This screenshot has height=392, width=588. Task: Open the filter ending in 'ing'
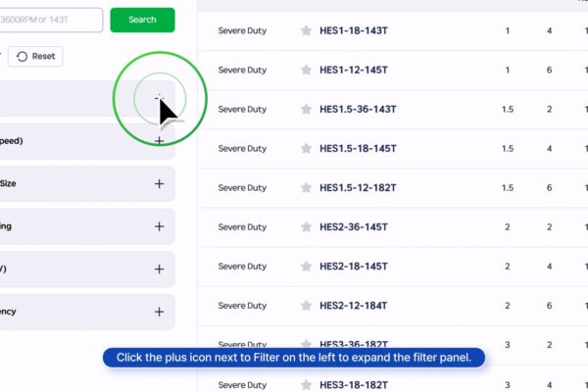[159, 226]
